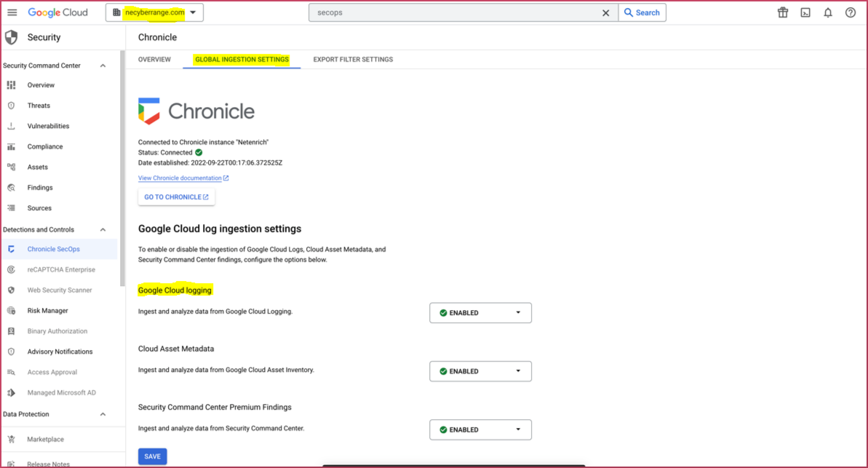Click the 'Status: Connected' text
Viewport: 868px width, 468px height.
[x=165, y=152]
